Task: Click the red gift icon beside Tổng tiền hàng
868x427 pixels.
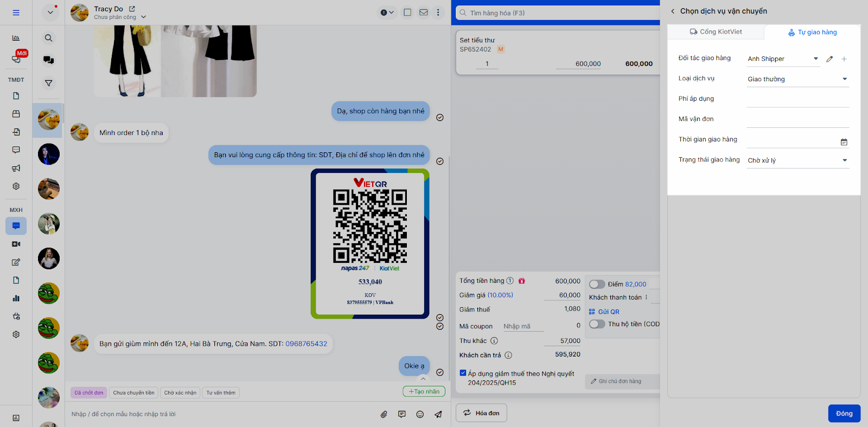Action: 522,281
